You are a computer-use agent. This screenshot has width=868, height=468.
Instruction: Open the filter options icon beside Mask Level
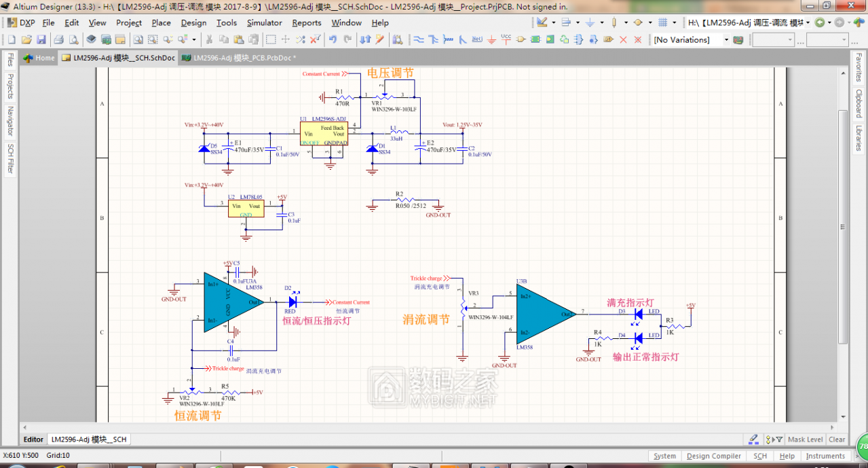point(775,439)
